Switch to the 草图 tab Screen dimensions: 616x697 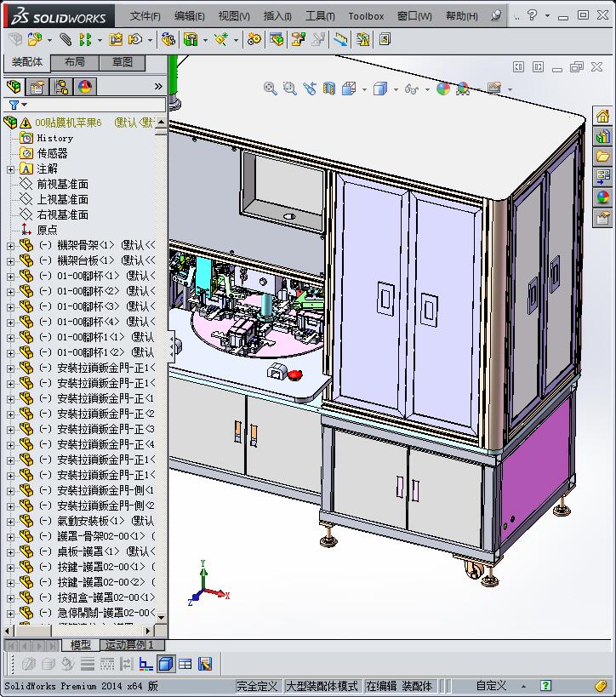[x=123, y=62]
